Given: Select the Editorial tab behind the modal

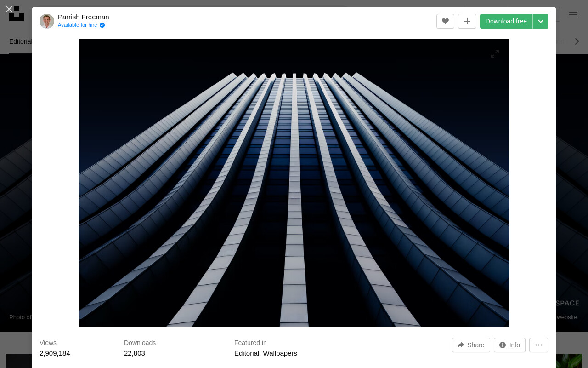Looking at the screenshot, I should click(21, 41).
